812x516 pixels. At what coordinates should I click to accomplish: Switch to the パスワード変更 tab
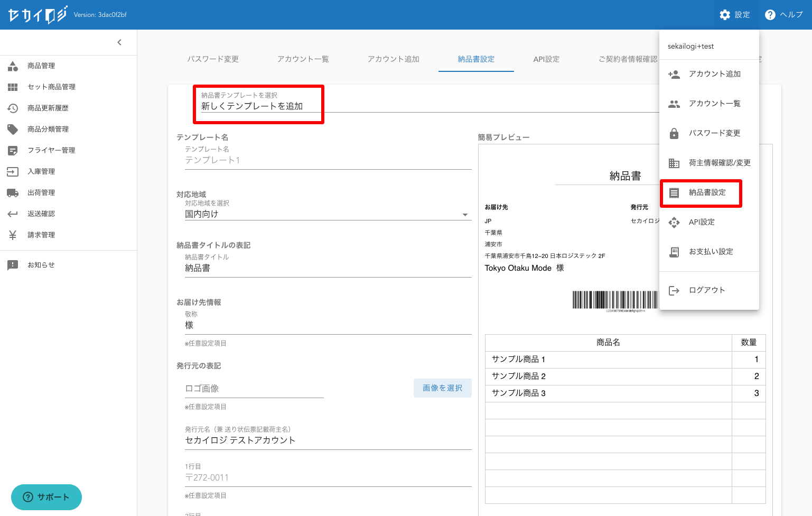coord(213,59)
